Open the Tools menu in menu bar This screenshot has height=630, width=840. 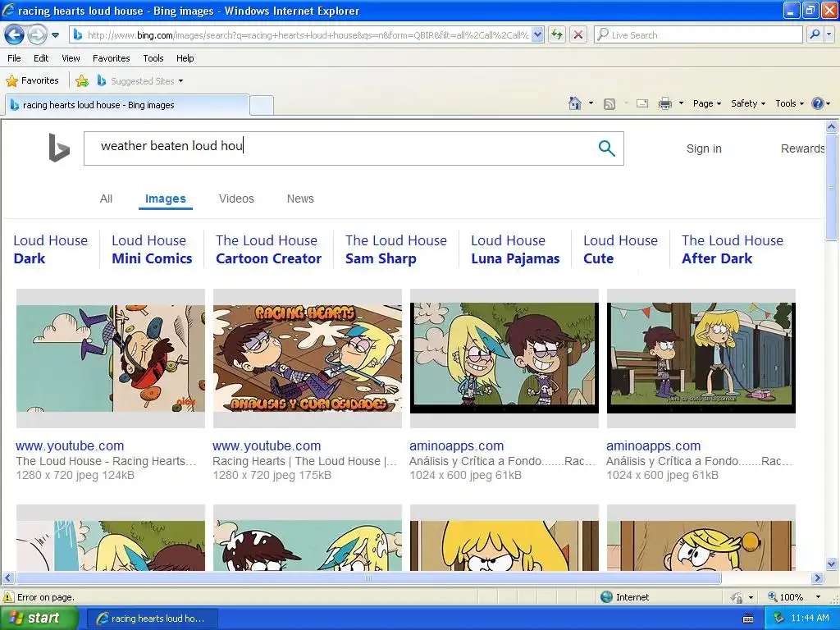pos(153,58)
